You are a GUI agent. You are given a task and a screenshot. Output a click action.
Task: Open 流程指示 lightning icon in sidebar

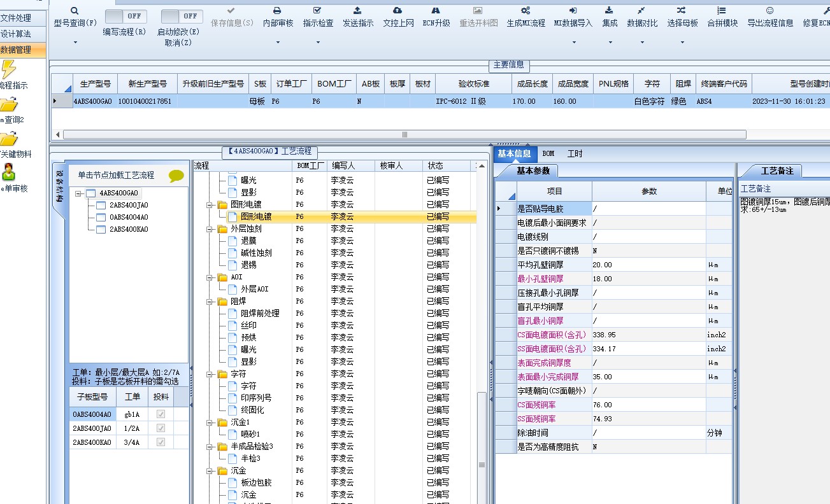point(9,69)
